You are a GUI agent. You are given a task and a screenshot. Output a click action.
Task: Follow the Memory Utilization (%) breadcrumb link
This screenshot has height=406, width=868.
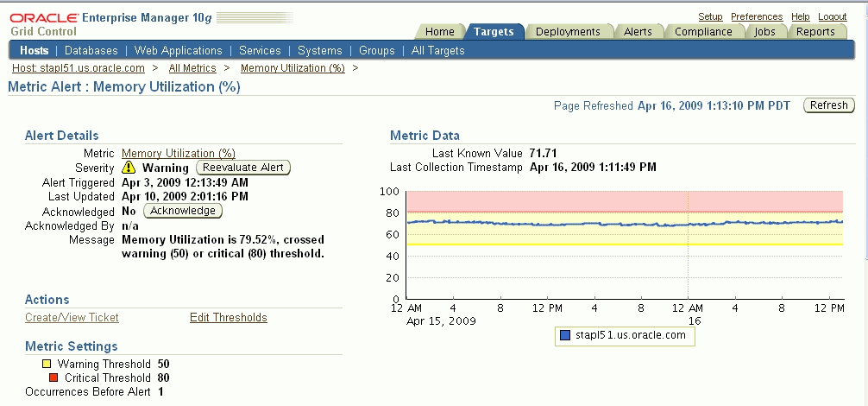coord(292,68)
